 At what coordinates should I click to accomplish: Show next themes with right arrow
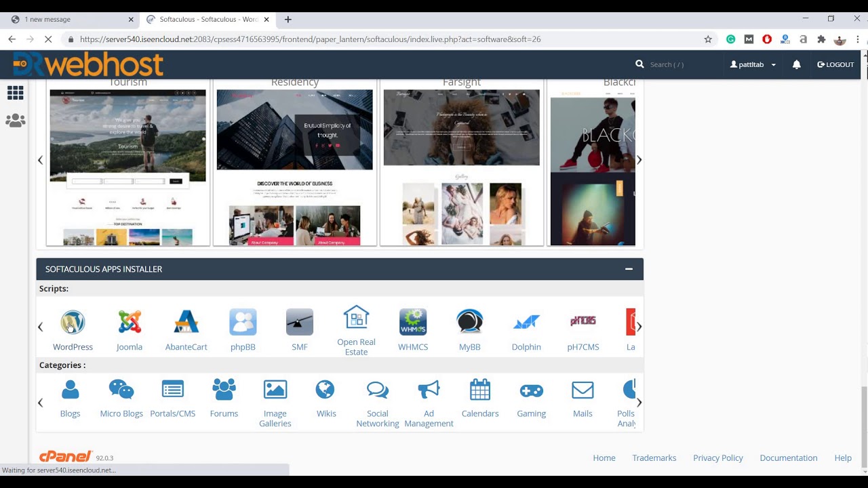click(639, 160)
